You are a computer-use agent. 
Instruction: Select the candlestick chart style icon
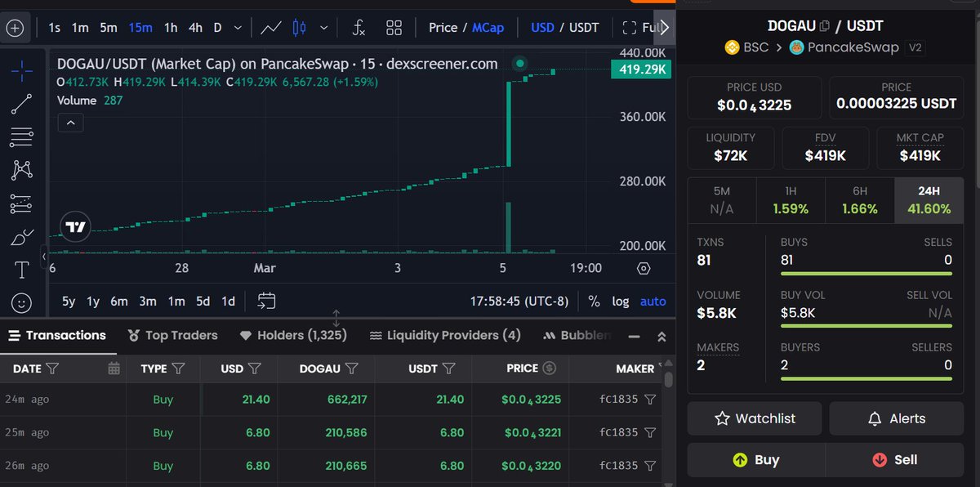pos(299,28)
